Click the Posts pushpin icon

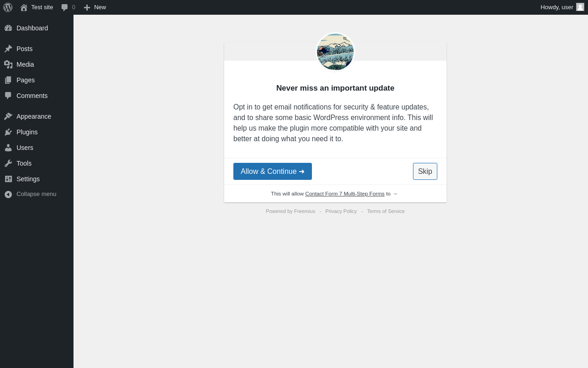point(8,49)
